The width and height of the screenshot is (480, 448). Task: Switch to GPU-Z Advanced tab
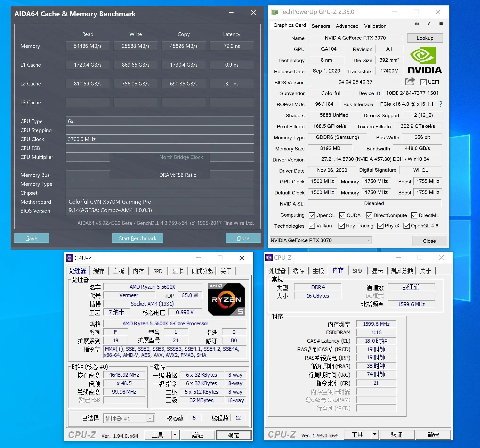pyautogui.click(x=347, y=26)
